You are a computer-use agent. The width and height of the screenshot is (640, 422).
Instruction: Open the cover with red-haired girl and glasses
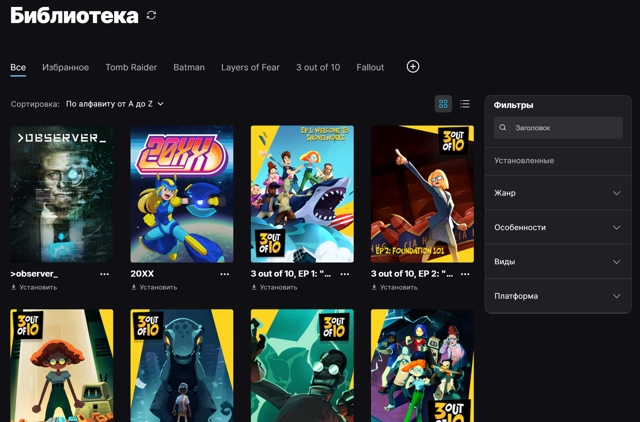62,365
